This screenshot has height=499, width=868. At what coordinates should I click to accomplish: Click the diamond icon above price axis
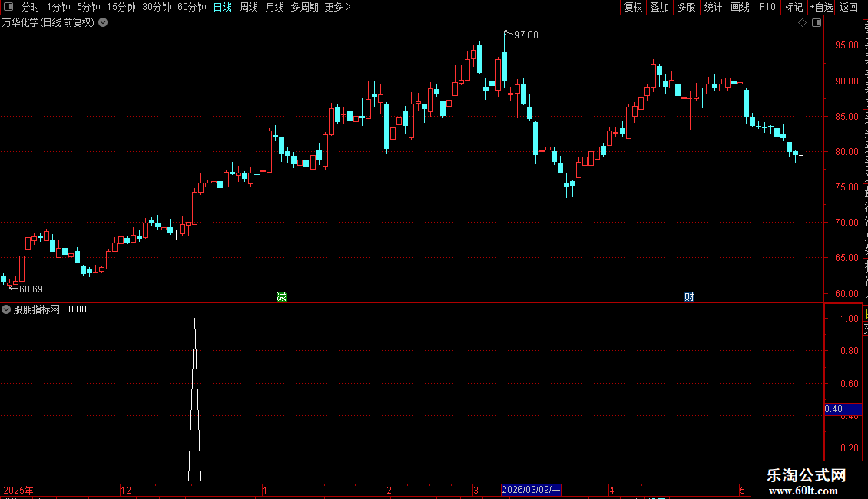click(x=802, y=23)
